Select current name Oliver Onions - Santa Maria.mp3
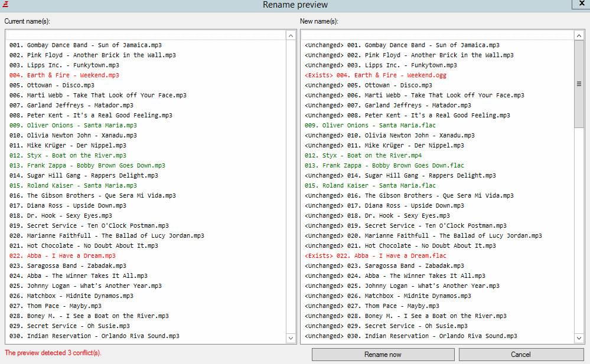This screenshot has height=364, width=590. tap(73, 126)
